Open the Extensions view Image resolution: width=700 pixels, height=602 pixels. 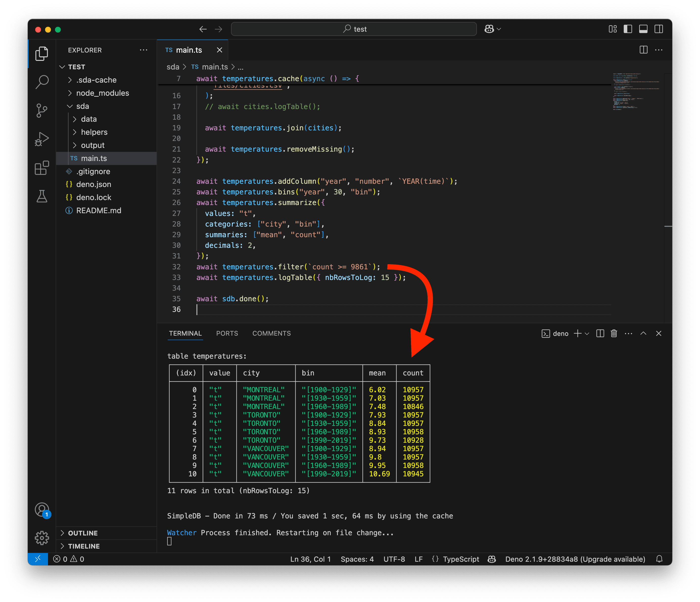coord(42,168)
